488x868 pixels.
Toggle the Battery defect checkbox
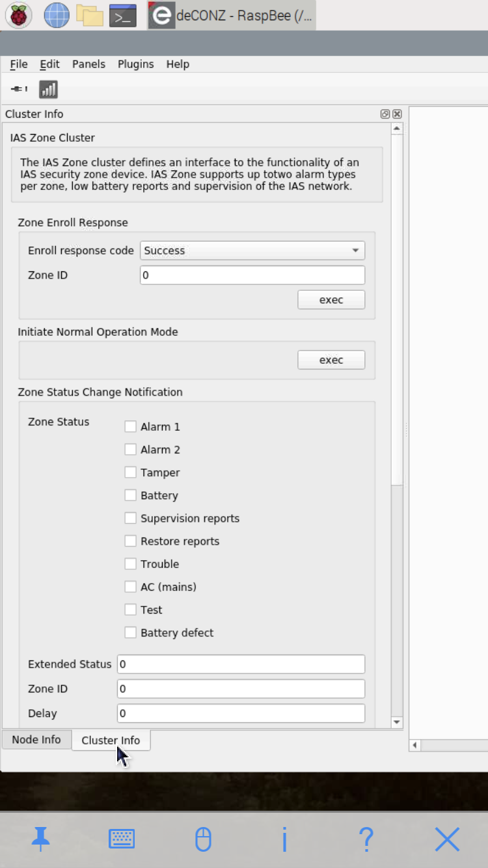pyautogui.click(x=130, y=632)
